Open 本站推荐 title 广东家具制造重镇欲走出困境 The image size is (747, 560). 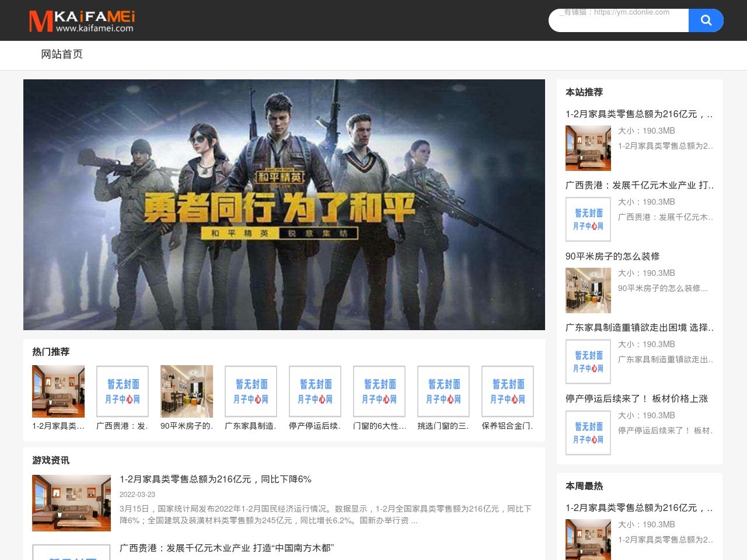point(640,327)
